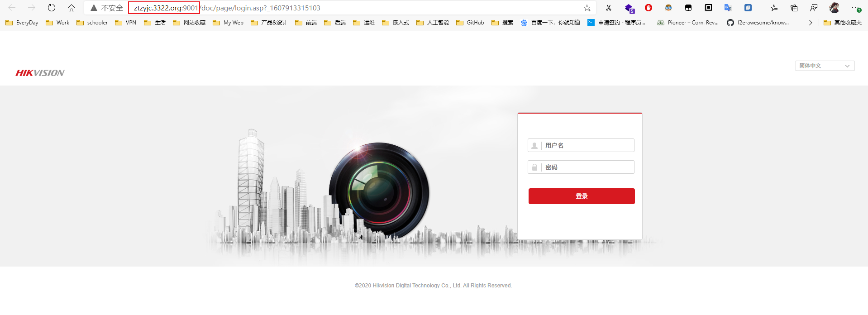The image size is (868, 315).
Task: Open the 后端 bookmark folder
Action: [335, 23]
